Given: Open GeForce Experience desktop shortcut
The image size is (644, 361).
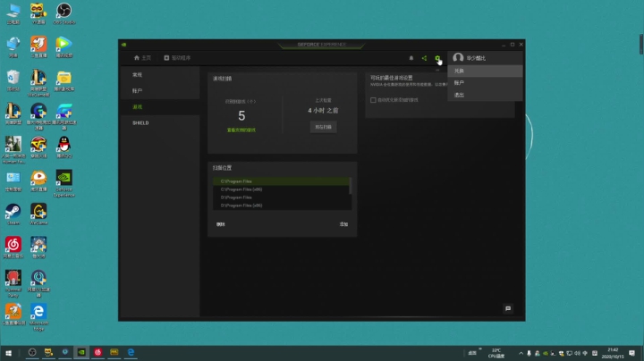Looking at the screenshot, I should [x=64, y=183].
